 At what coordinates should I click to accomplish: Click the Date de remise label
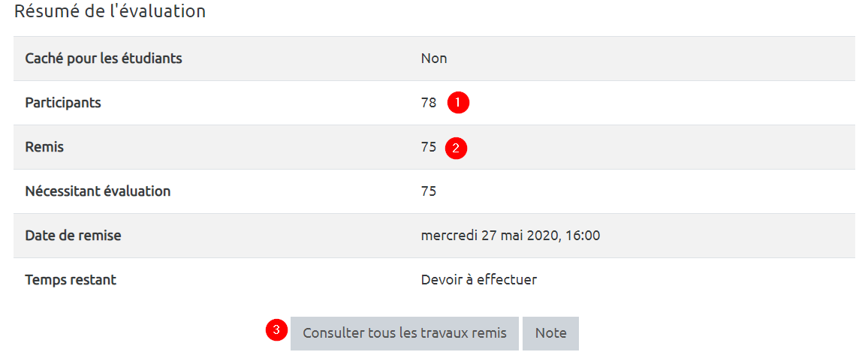point(73,236)
